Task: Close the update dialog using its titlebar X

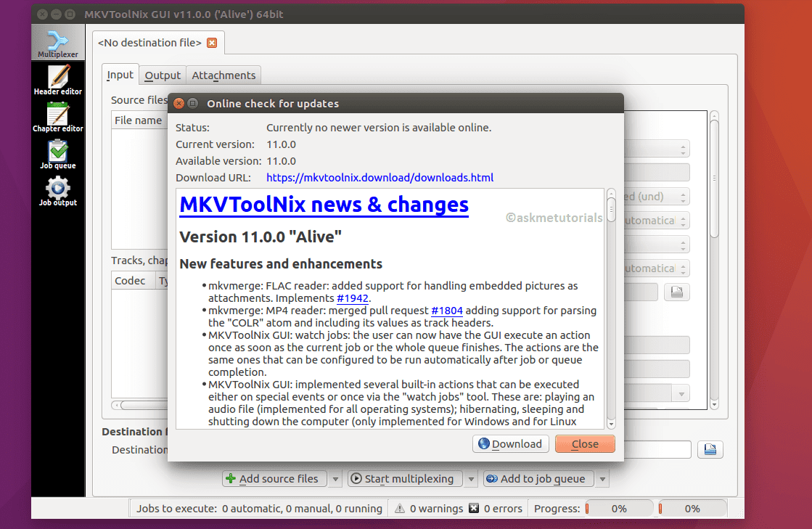Action: (x=179, y=104)
